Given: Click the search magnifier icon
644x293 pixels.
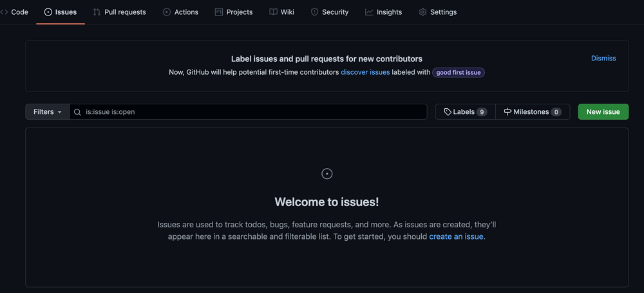Looking at the screenshot, I should click(x=78, y=112).
